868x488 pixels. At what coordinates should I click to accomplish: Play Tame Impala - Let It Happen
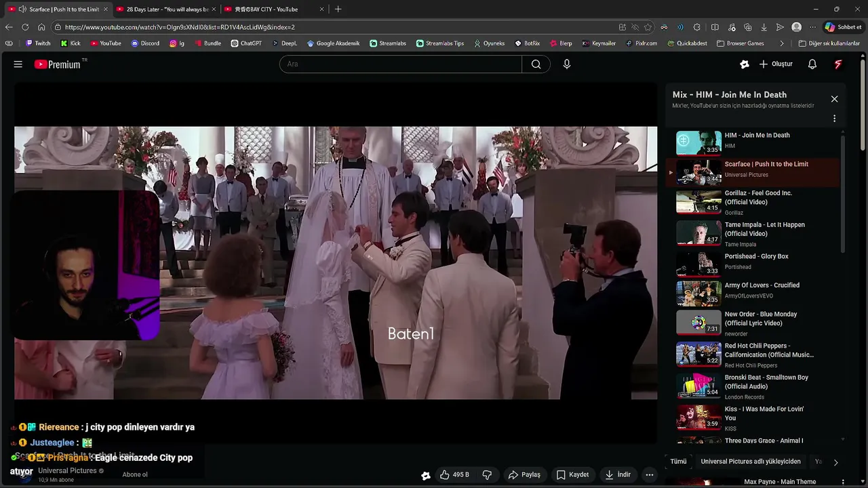(x=753, y=233)
